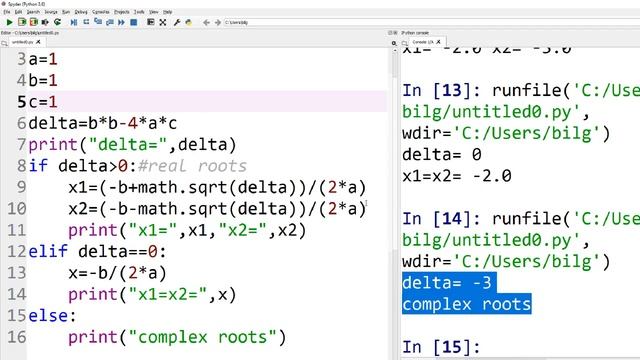Open the Edit menu
The image size is (640, 360).
pyautogui.click(x=18, y=12)
